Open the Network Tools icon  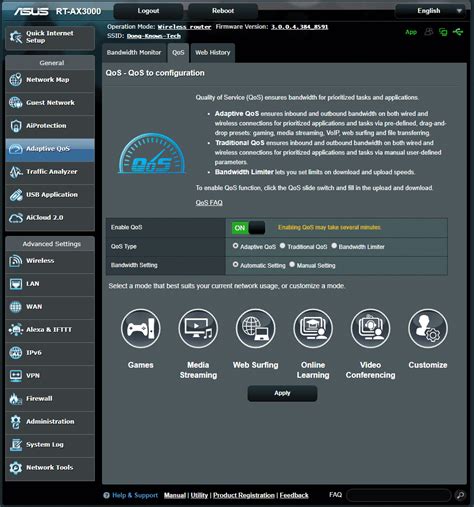coord(16,468)
